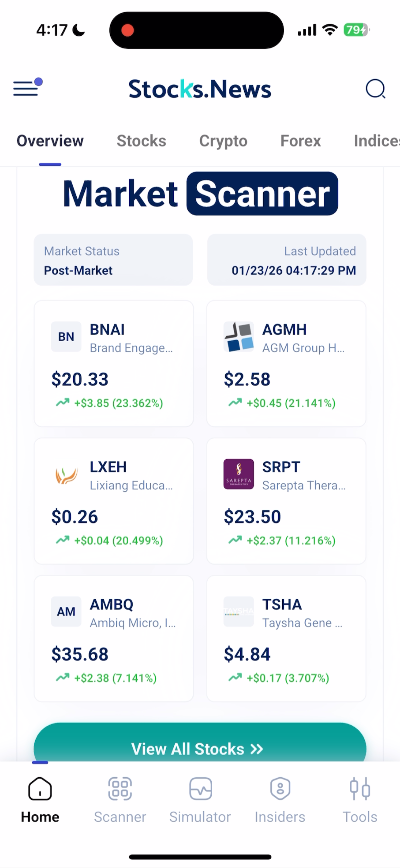Image resolution: width=400 pixels, height=868 pixels.
Task: Open the Simulator chart icon
Action: pyautogui.click(x=200, y=789)
